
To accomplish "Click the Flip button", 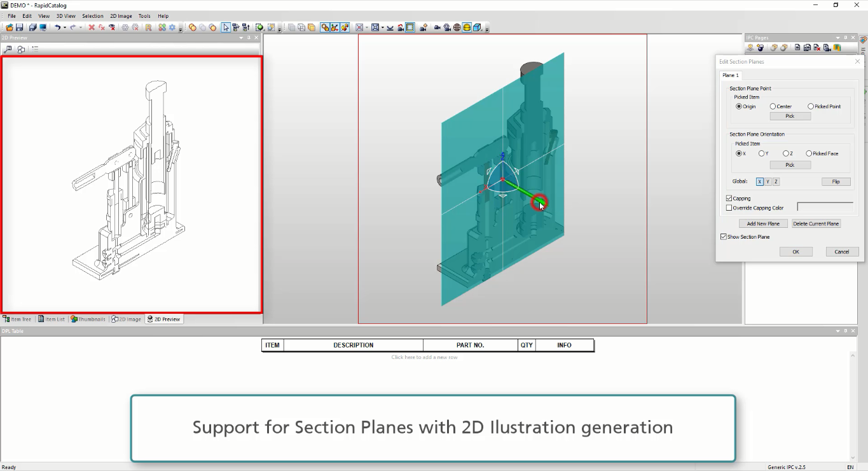I will [x=836, y=181].
